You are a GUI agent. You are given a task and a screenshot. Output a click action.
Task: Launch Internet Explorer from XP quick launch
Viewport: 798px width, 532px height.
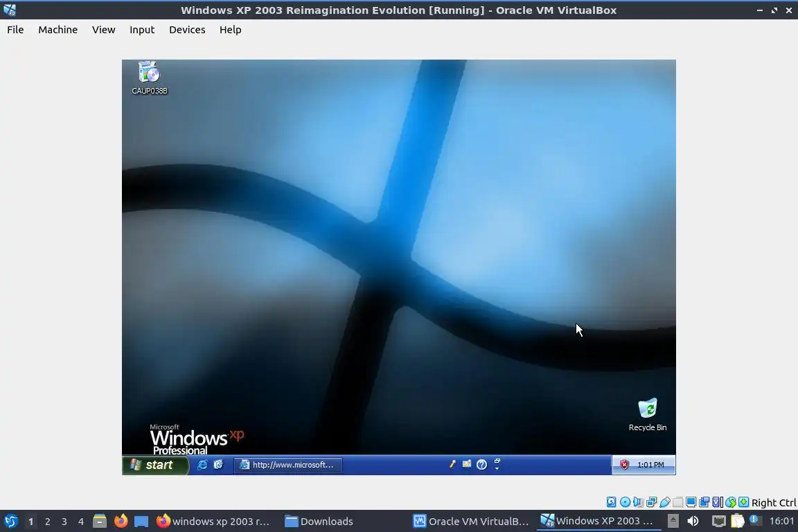[x=202, y=465]
